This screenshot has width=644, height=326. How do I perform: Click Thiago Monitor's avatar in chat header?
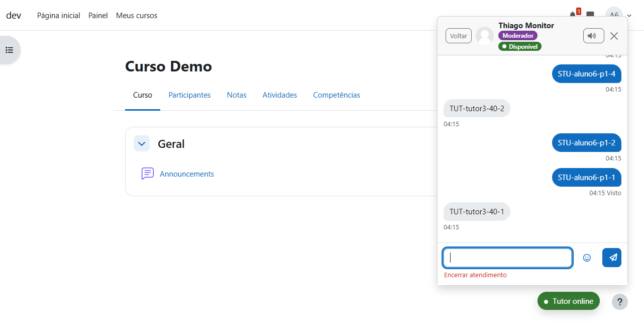pos(485,36)
